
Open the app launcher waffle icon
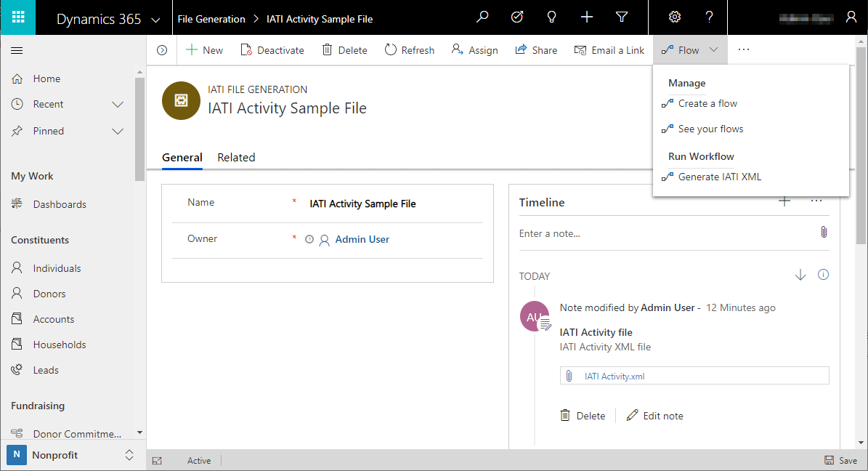[x=17, y=17]
